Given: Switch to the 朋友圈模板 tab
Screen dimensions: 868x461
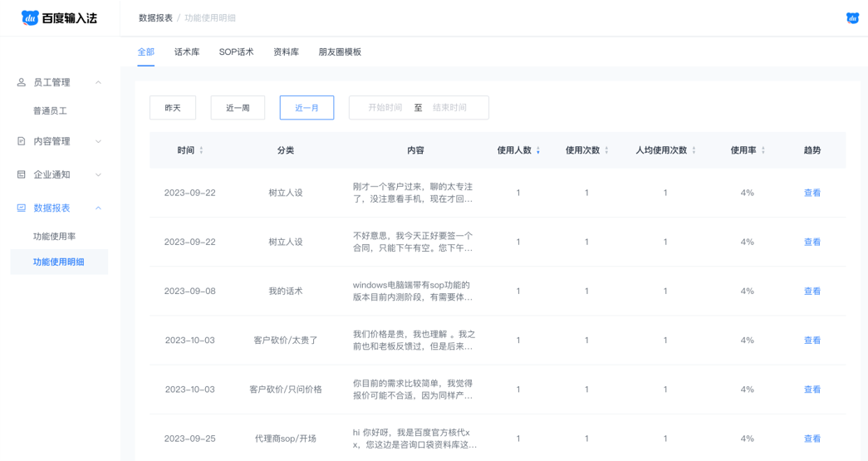Looking at the screenshot, I should point(340,51).
